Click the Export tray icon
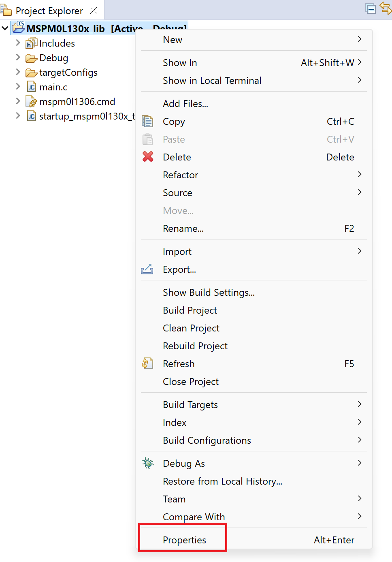This screenshot has width=392, height=562. (x=147, y=269)
